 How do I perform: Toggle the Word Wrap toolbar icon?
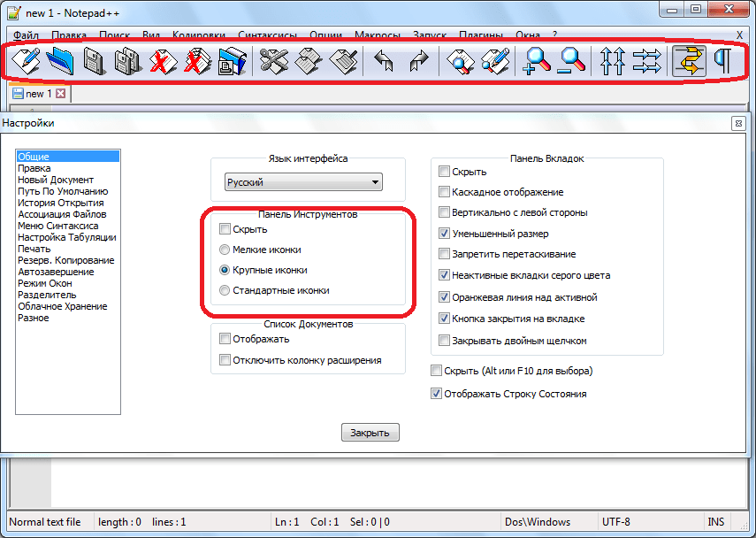click(x=689, y=61)
